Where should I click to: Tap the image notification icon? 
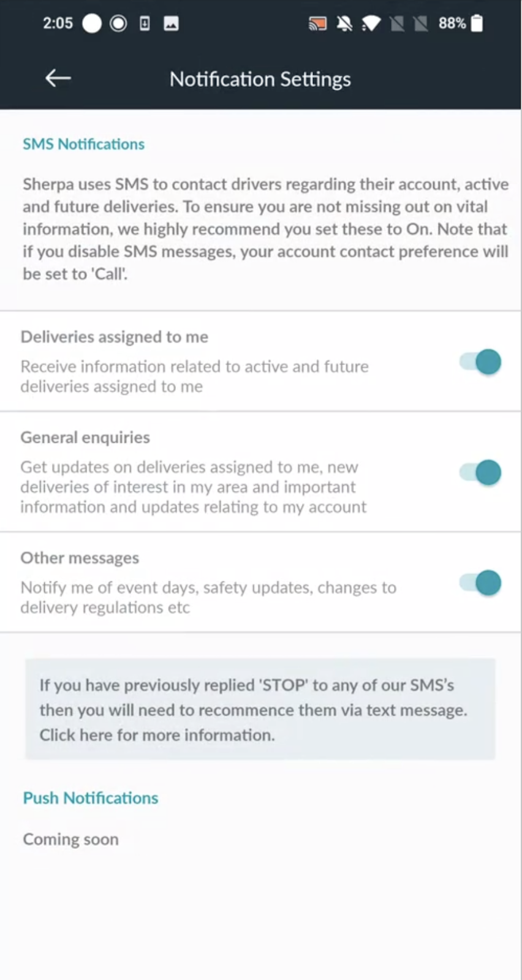point(171,24)
